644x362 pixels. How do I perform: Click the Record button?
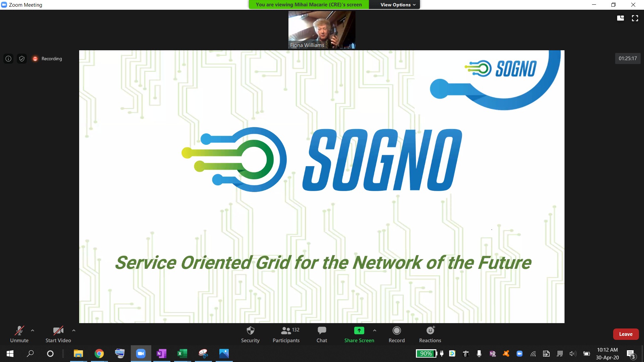(x=396, y=334)
